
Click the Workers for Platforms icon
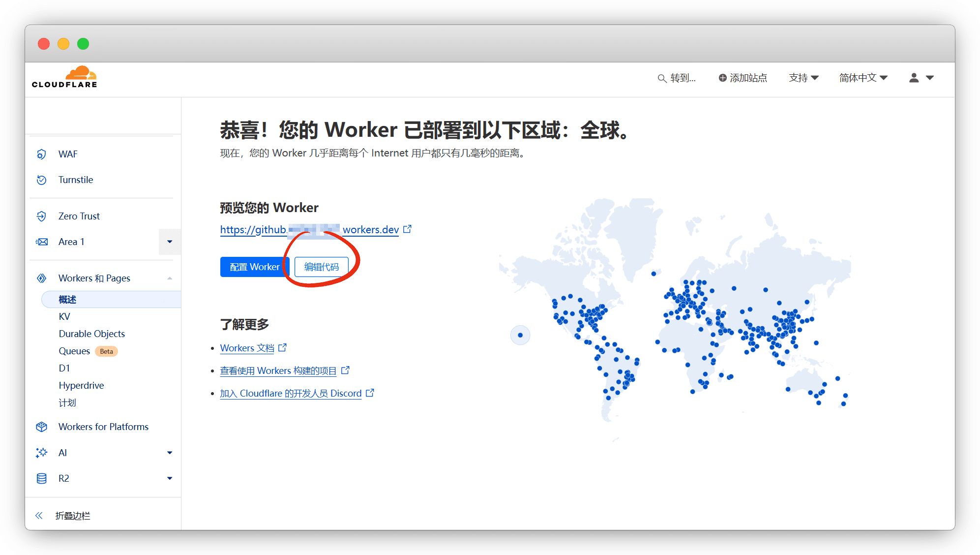[42, 427]
